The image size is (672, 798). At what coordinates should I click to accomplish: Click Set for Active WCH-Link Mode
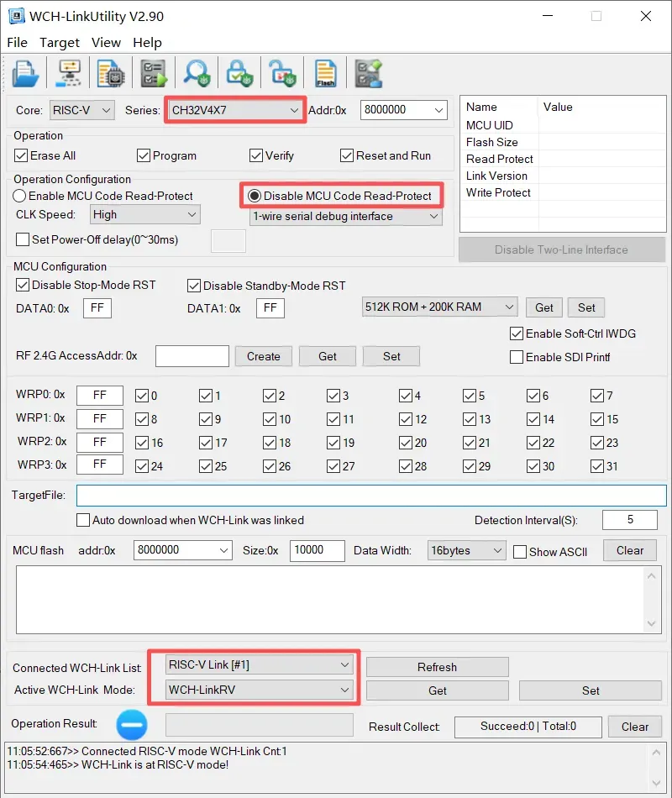591,690
